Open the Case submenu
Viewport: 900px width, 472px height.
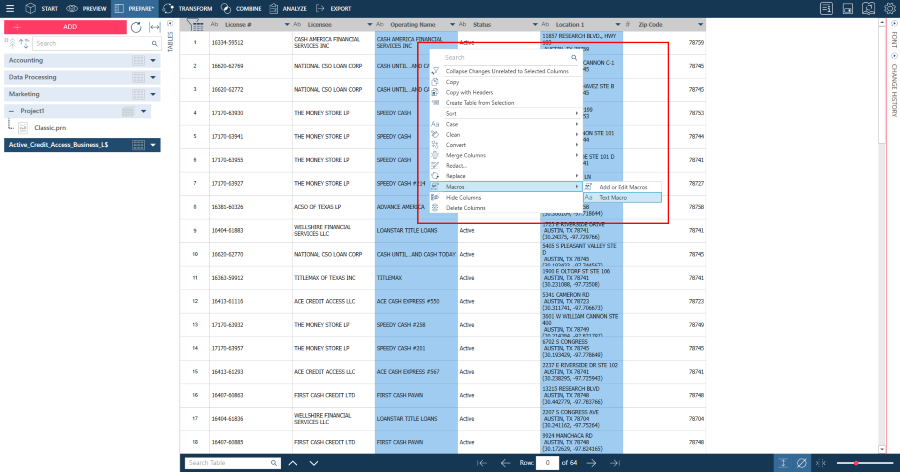506,124
